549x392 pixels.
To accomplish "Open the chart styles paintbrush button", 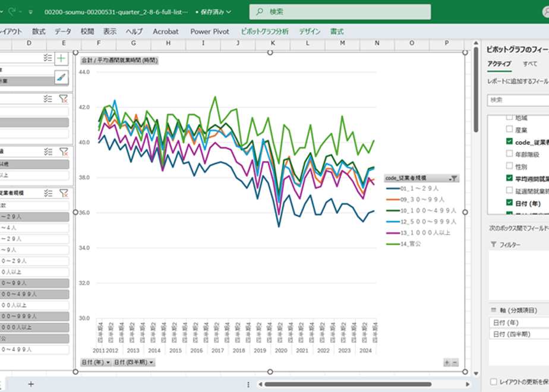I will (61, 77).
